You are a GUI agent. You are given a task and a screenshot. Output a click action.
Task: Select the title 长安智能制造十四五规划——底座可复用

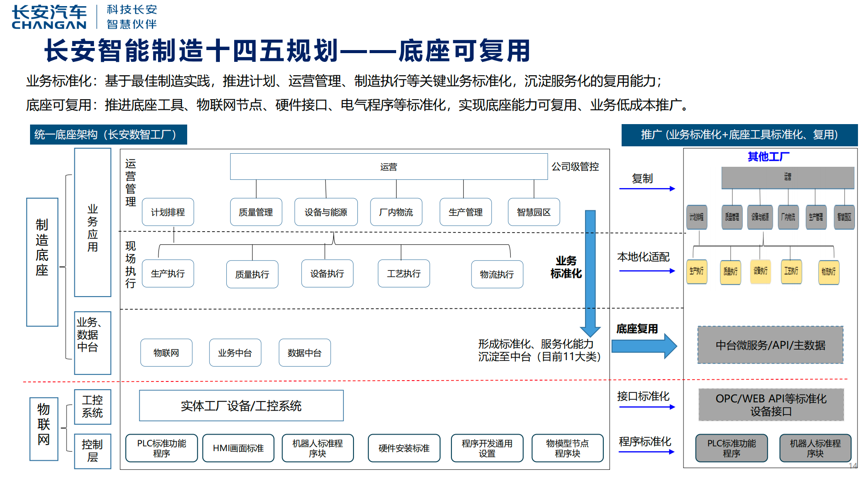click(x=287, y=51)
